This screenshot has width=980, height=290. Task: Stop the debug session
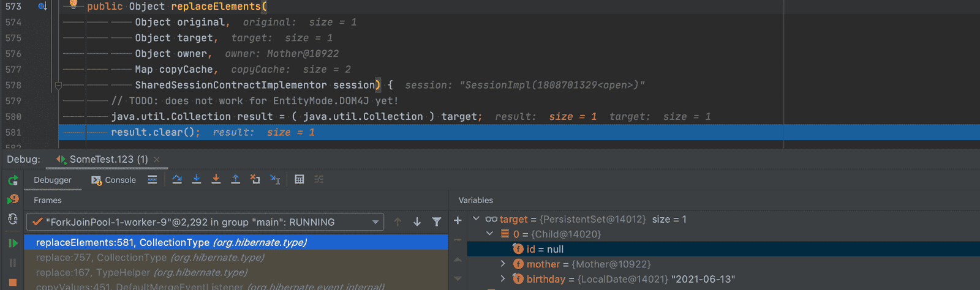[x=13, y=283]
